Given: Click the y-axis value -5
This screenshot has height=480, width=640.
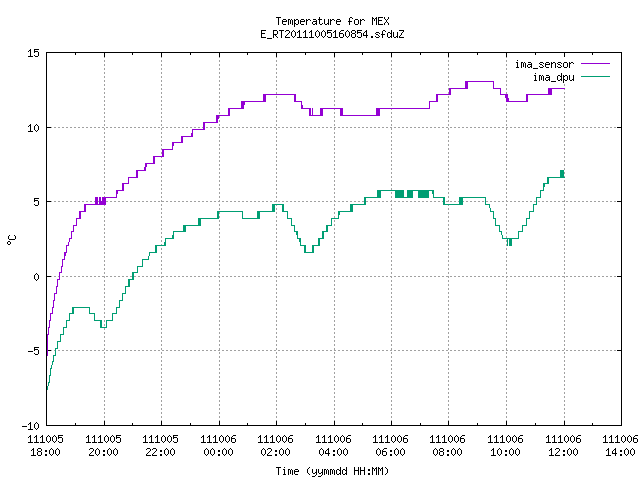Looking at the screenshot, I should pos(33,351).
